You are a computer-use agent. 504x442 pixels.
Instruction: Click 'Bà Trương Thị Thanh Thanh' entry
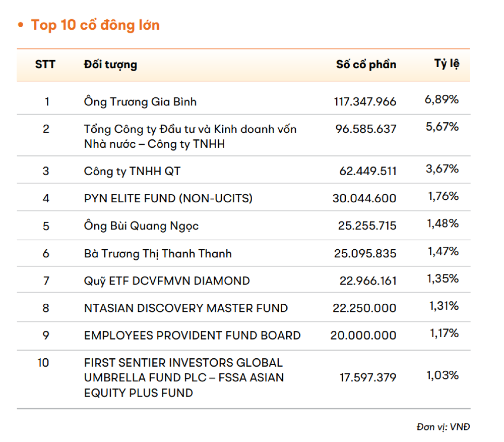point(158,253)
